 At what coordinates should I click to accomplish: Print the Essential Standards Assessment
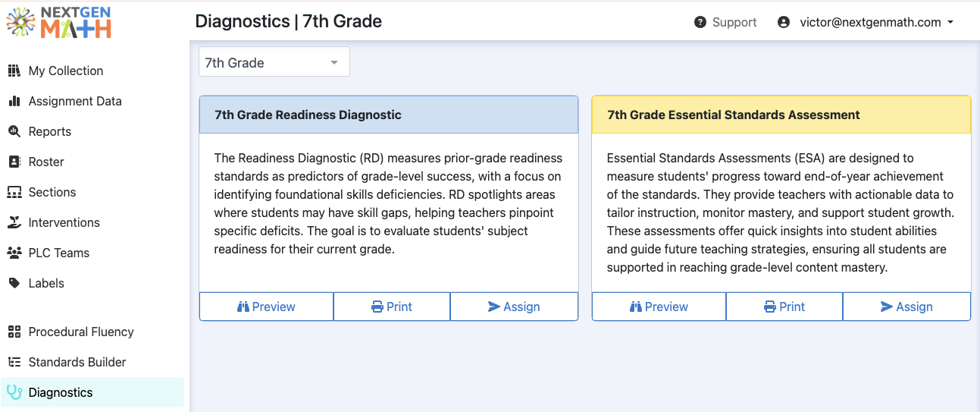pyautogui.click(x=784, y=307)
